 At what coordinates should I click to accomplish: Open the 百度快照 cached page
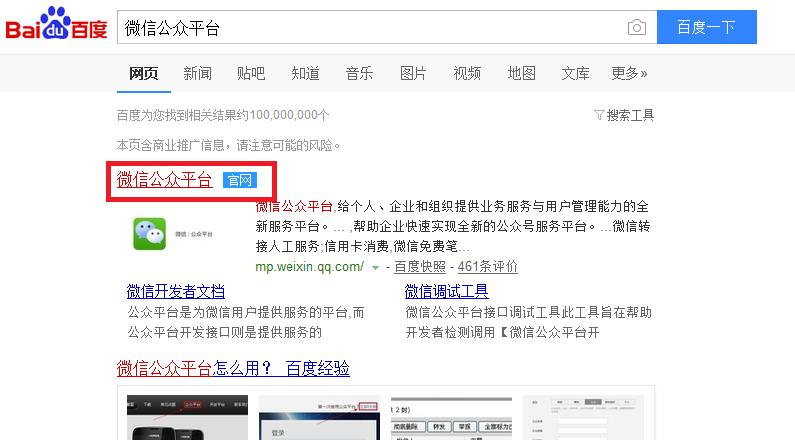[x=420, y=267]
